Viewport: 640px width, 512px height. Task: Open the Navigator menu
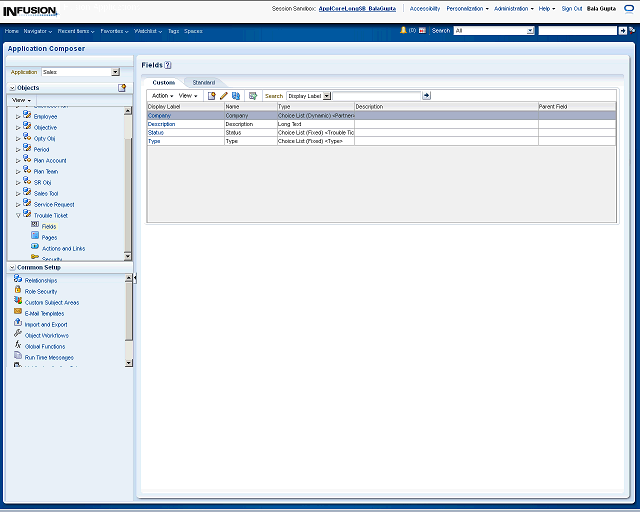(38, 31)
